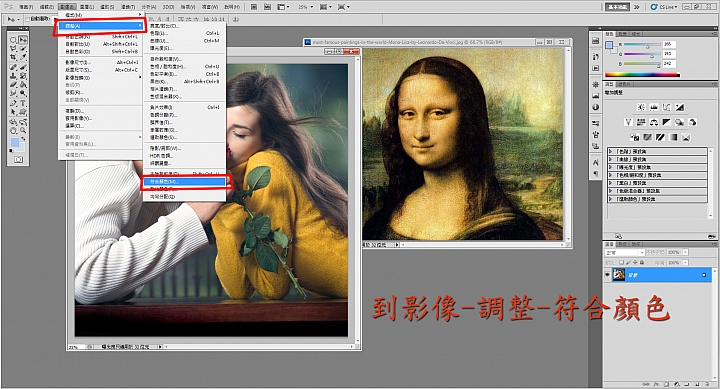The width and height of the screenshot is (720, 389).
Task: Add a Gradient Map adjustment icon
Action: tap(674, 137)
